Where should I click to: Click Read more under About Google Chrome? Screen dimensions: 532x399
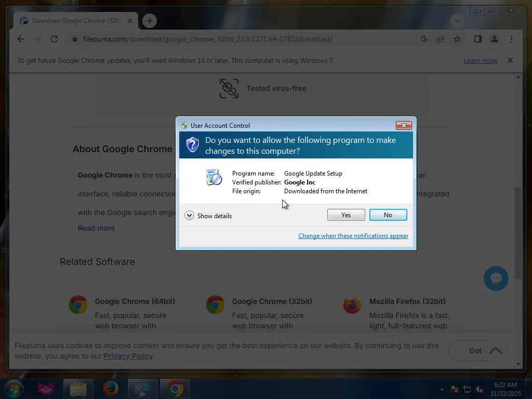pos(96,228)
